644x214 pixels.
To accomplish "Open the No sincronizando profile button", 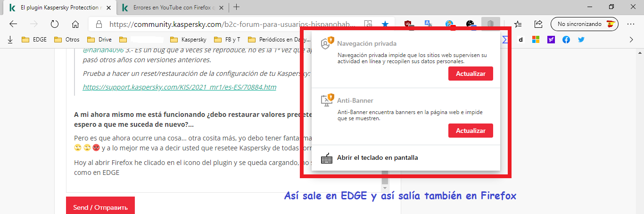I will [x=584, y=24].
